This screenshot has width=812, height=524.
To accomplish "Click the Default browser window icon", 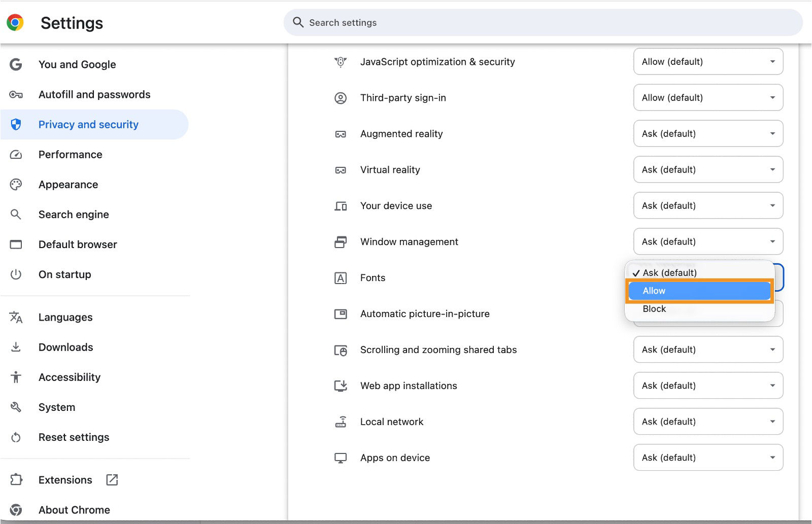I will [16, 244].
